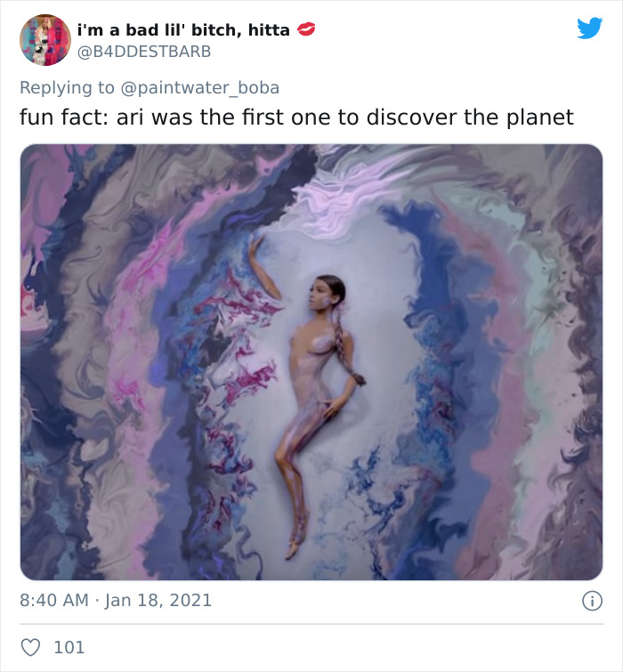The height and width of the screenshot is (672, 623).
Task: Click the "8:40 AM" time
Action: (54, 600)
